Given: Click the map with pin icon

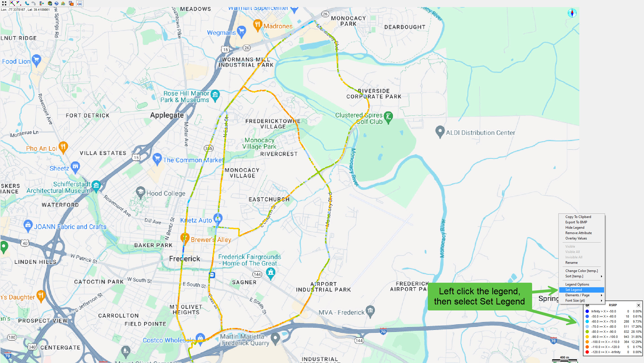Looking at the screenshot, I should (x=63, y=3).
